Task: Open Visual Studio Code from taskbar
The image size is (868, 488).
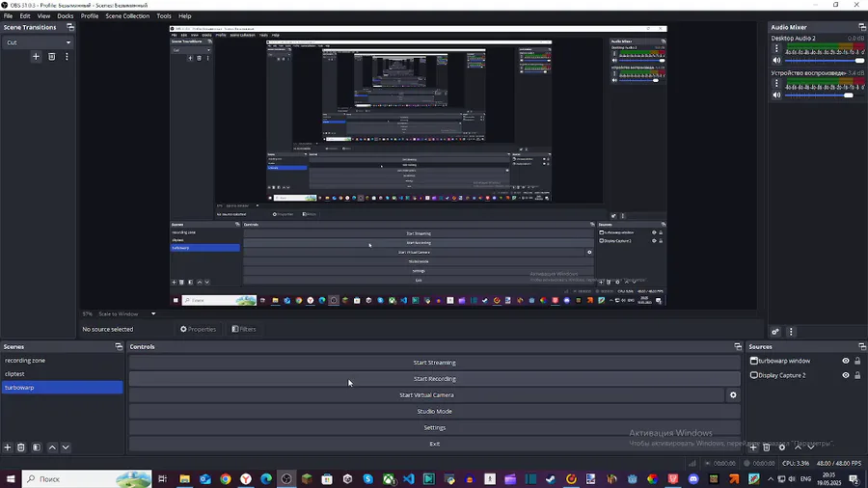Action: tap(409, 479)
